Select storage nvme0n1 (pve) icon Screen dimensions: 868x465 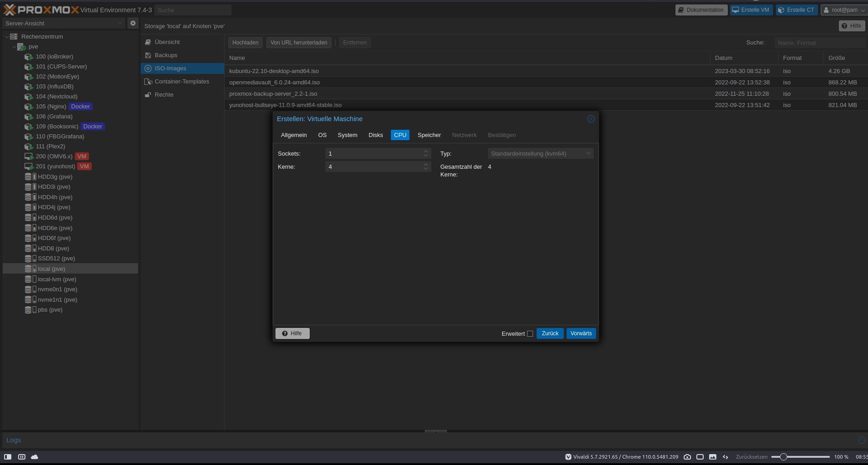tap(30, 289)
